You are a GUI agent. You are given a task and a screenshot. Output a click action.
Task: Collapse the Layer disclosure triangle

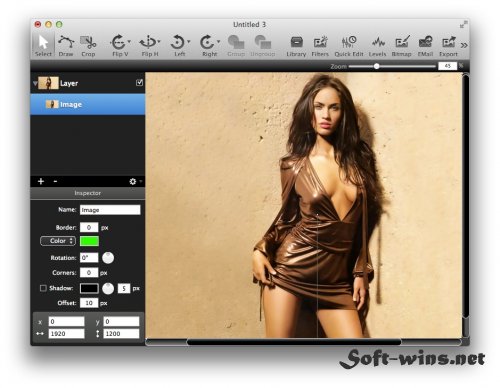[x=35, y=83]
